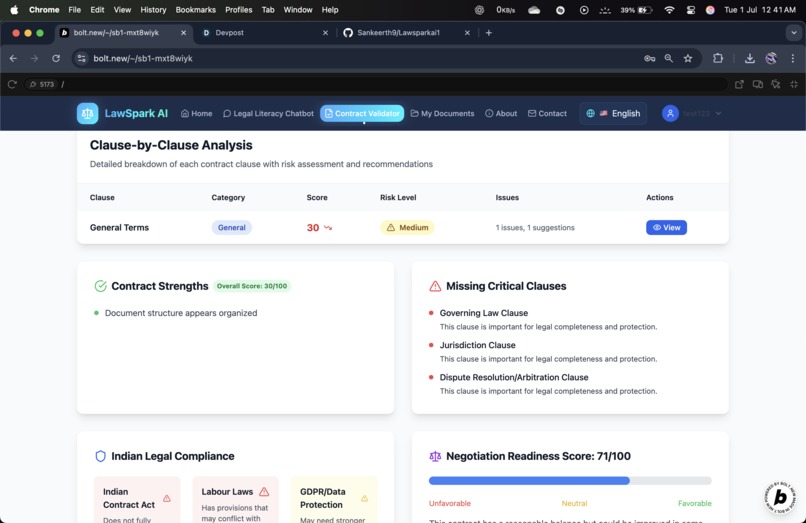Select the Contract Validator nav item
The height and width of the screenshot is (523, 806).
coord(362,113)
